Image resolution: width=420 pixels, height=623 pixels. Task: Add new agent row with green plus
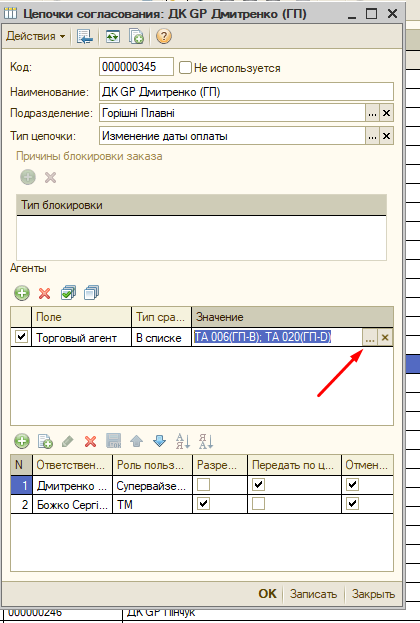22,293
